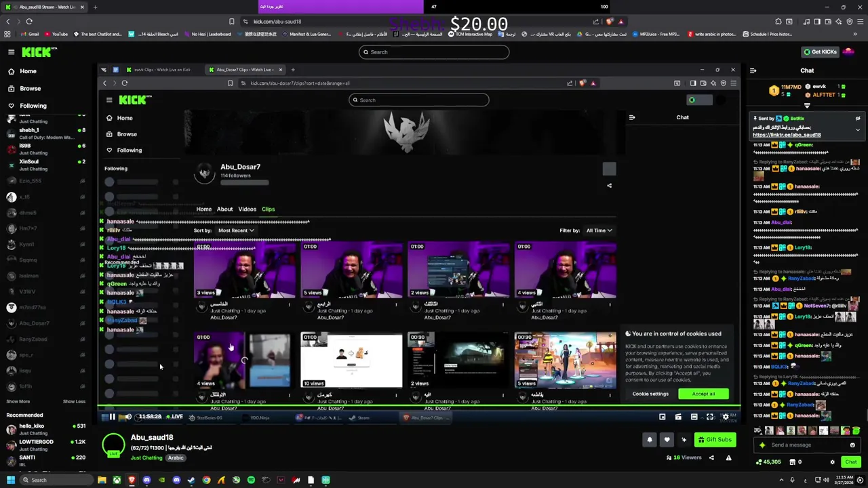Toggle notifications bell for Abu_saud18
The height and width of the screenshot is (488, 868).
[649, 440]
